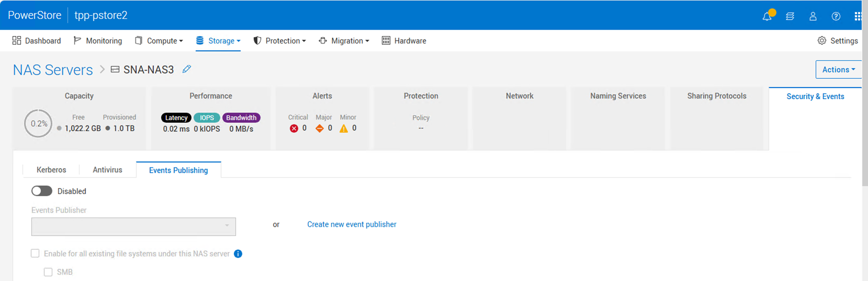Open the Capacity card

tap(79, 118)
